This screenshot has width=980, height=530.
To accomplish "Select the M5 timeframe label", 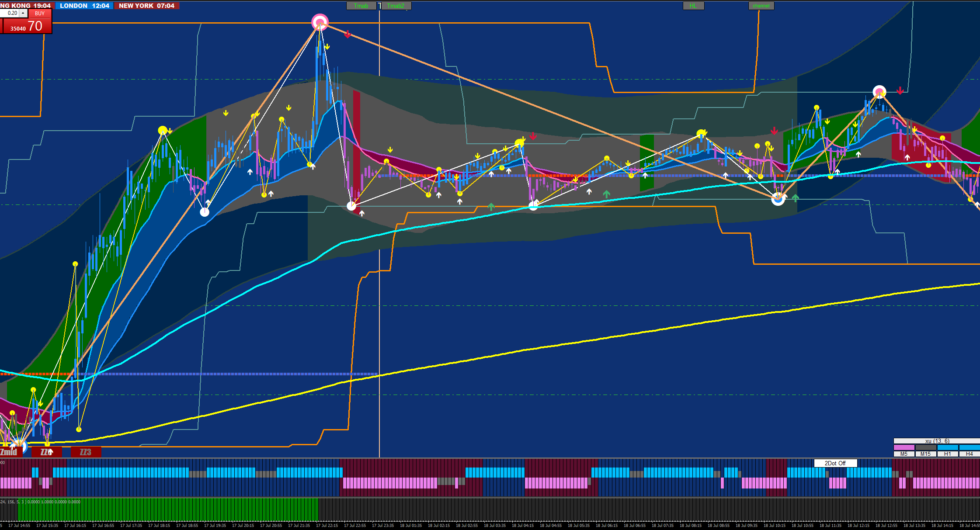I will (904, 454).
